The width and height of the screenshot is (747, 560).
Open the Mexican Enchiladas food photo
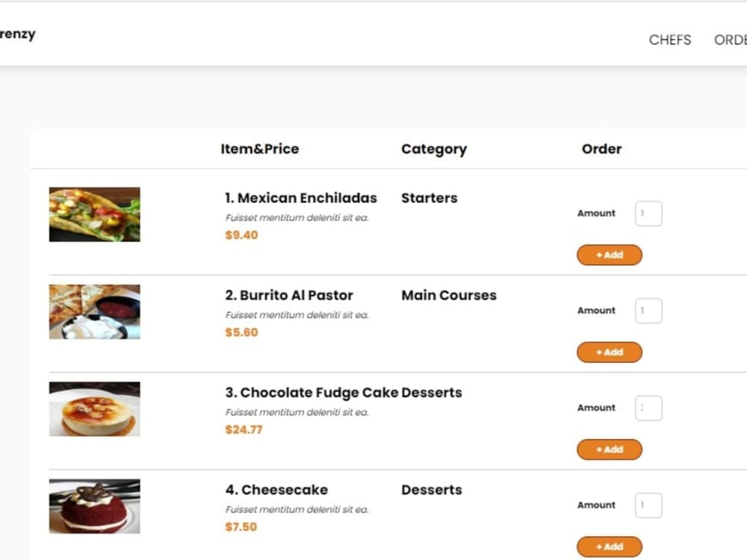[x=94, y=214]
